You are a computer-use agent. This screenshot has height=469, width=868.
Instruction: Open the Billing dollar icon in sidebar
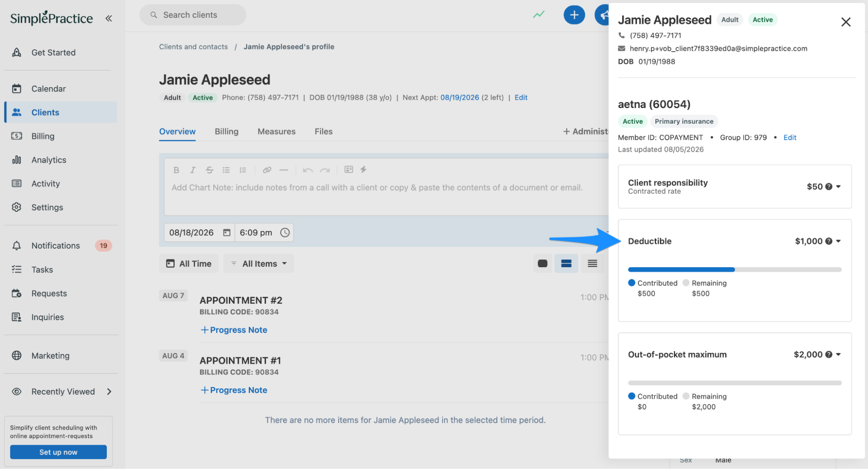click(17, 136)
